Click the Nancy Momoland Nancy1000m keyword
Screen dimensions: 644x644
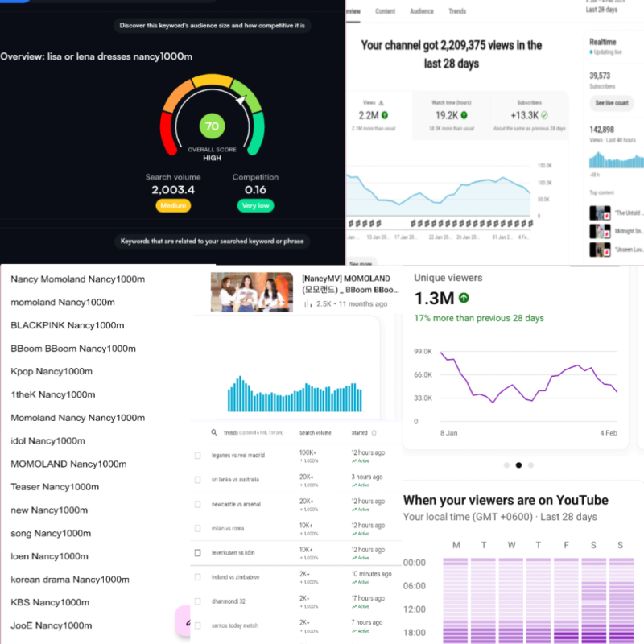(x=78, y=279)
